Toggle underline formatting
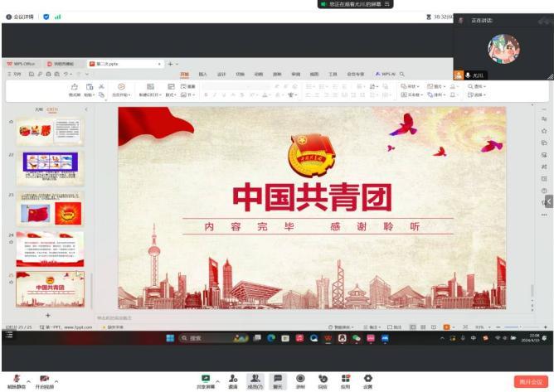 point(224,94)
